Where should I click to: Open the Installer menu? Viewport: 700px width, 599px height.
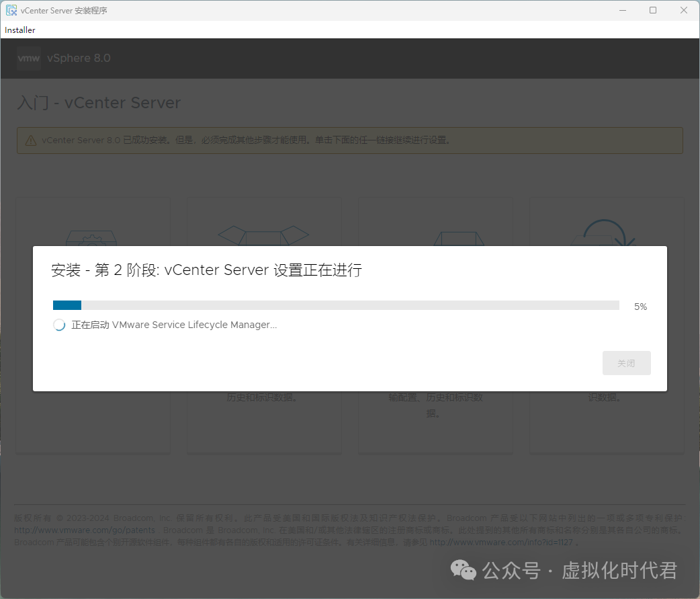[19, 30]
